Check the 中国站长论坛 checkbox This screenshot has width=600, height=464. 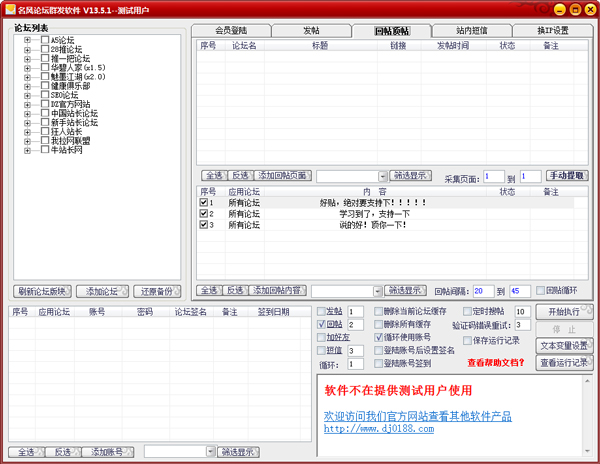45,113
